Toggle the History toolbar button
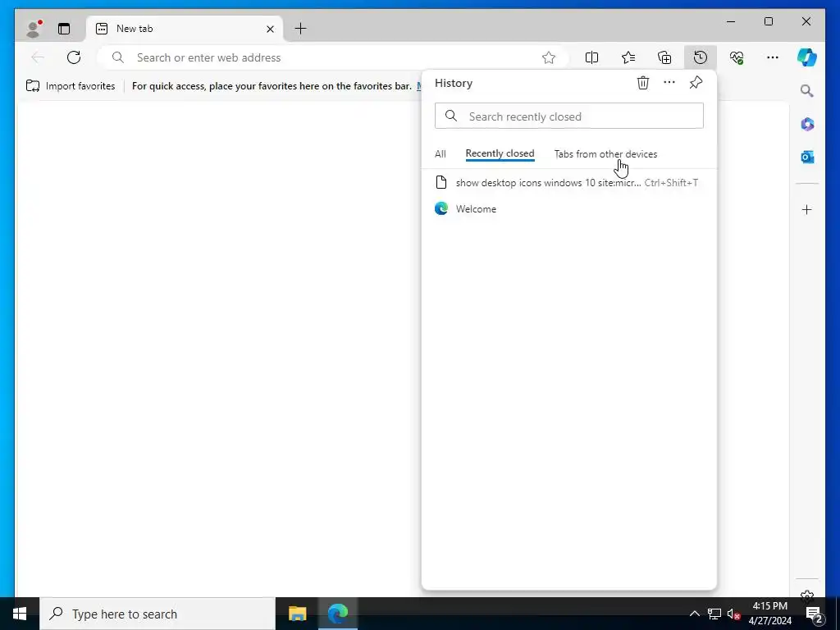The image size is (840, 630). tap(701, 57)
